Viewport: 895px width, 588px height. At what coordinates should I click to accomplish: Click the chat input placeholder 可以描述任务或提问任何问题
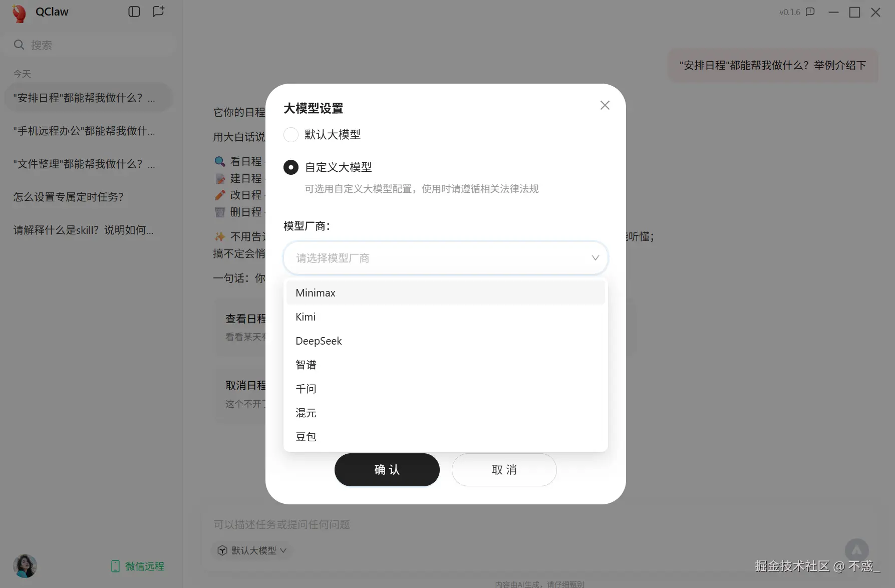point(282,524)
